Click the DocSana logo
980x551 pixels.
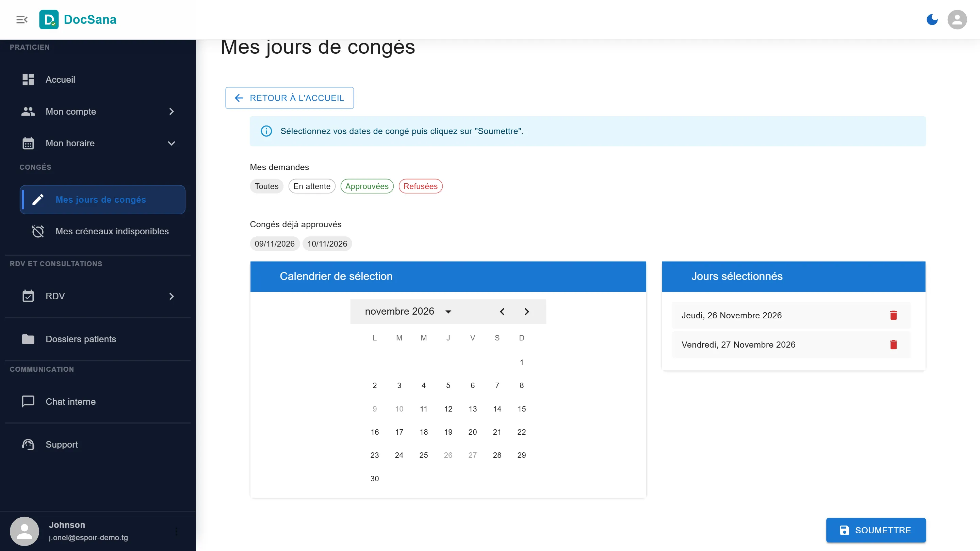(x=78, y=19)
